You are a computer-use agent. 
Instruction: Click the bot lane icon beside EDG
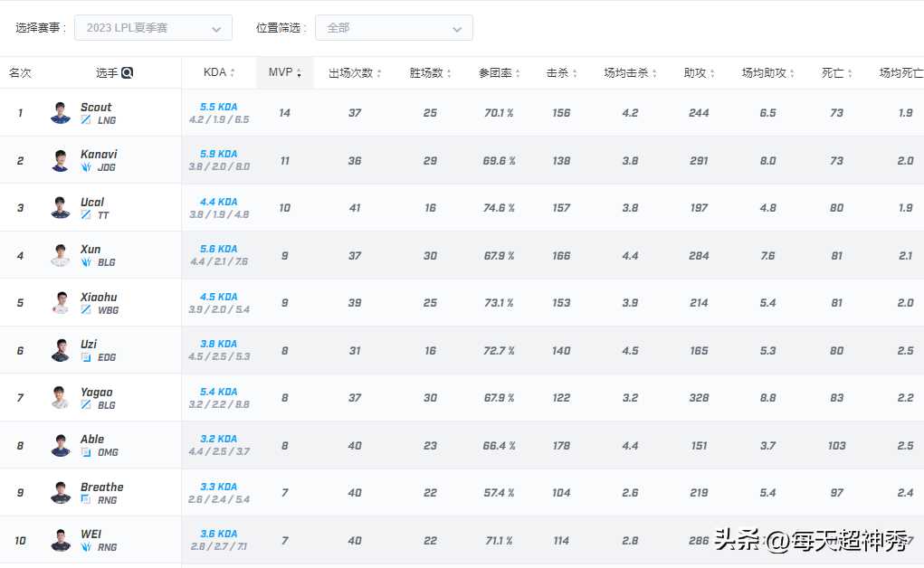[86, 357]
